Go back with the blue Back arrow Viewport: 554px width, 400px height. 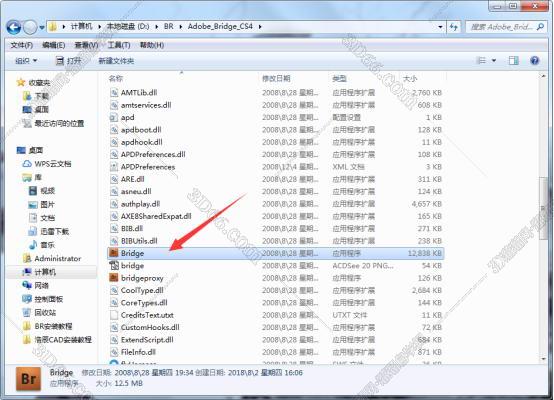[14, 27]
